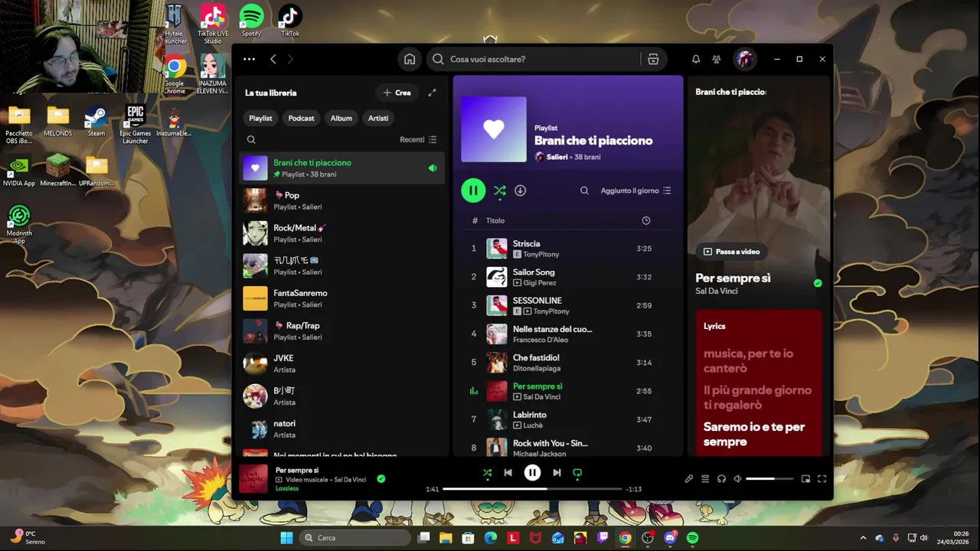Open the Crea new playlist button
The height and width of the screenshot is (551, 980).
[397, 93]
